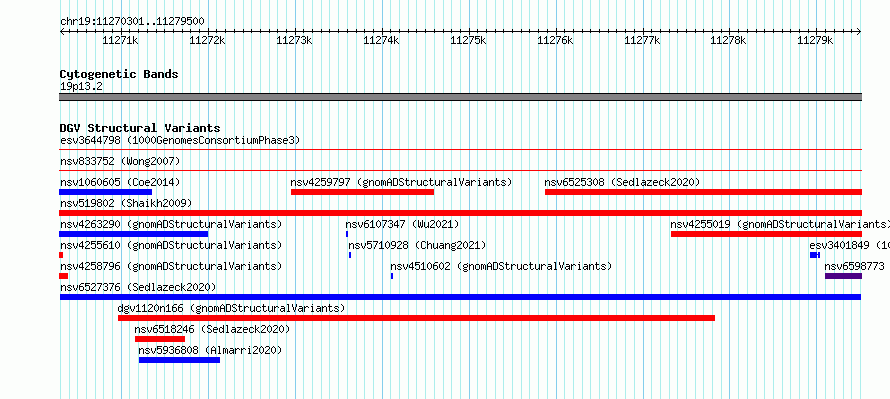Select the nsv5710928 (Chuang2021) label
The width and height of the screenshot is (890, 399).
(x=417, y=245)
